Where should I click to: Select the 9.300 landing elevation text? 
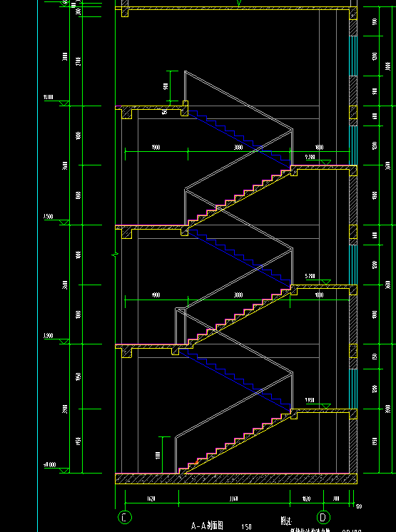tap(310, 157)
